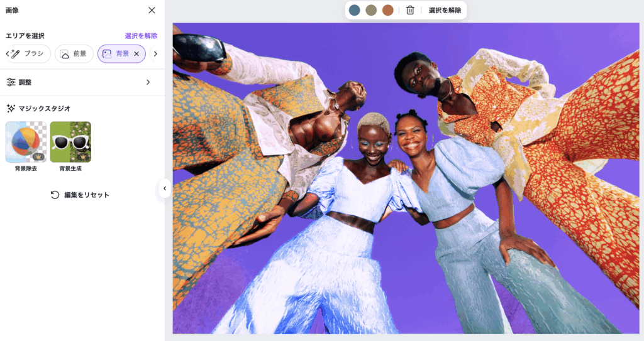Pick the olive-gray color swatch

[x=371, y=10]
